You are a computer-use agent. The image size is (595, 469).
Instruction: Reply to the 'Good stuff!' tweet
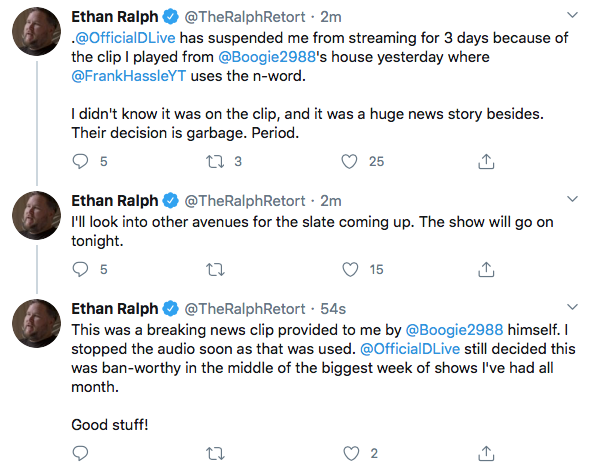(80, 453)
